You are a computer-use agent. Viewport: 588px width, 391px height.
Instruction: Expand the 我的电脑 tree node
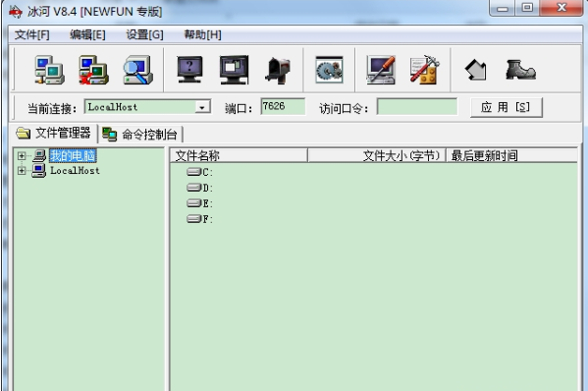coord(22,156)
